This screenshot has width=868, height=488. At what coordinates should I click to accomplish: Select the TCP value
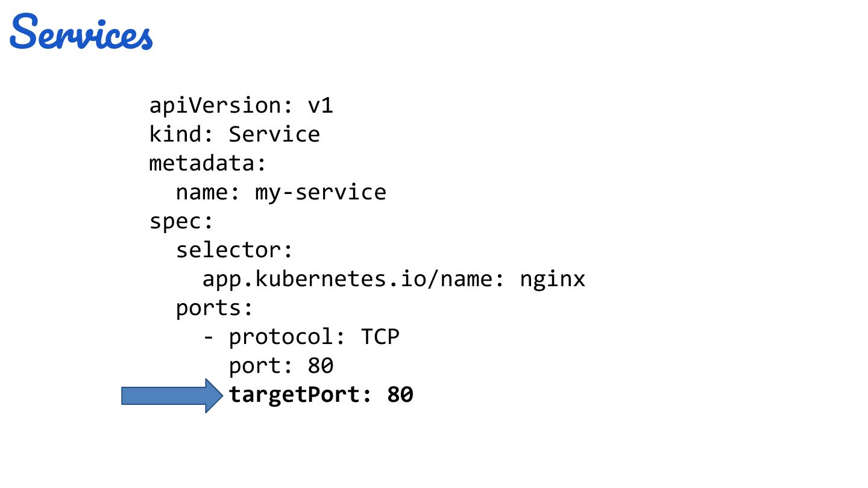pos(380,337)
